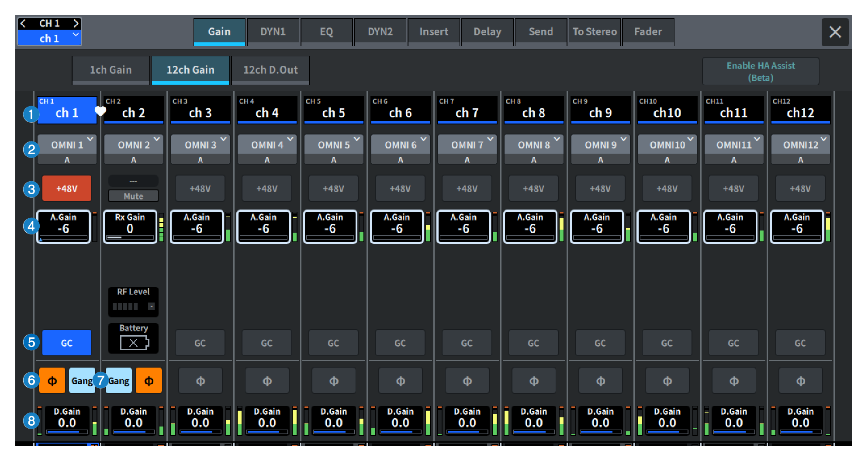The width and height of the screenshot is (868, 461).
Task: Switch to the EQ tab
Action: [326, 32]
